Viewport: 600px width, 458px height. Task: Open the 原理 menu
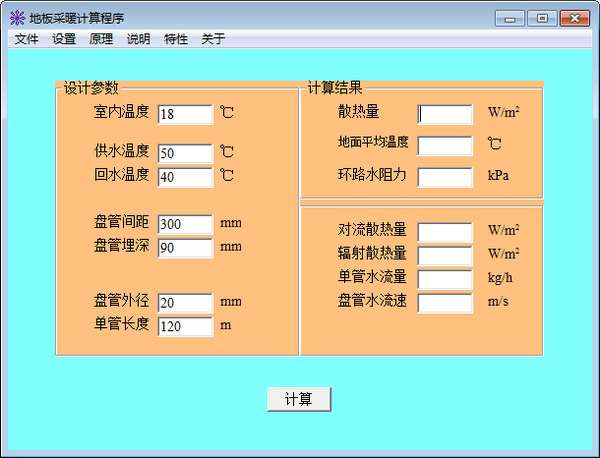[101, 39]
